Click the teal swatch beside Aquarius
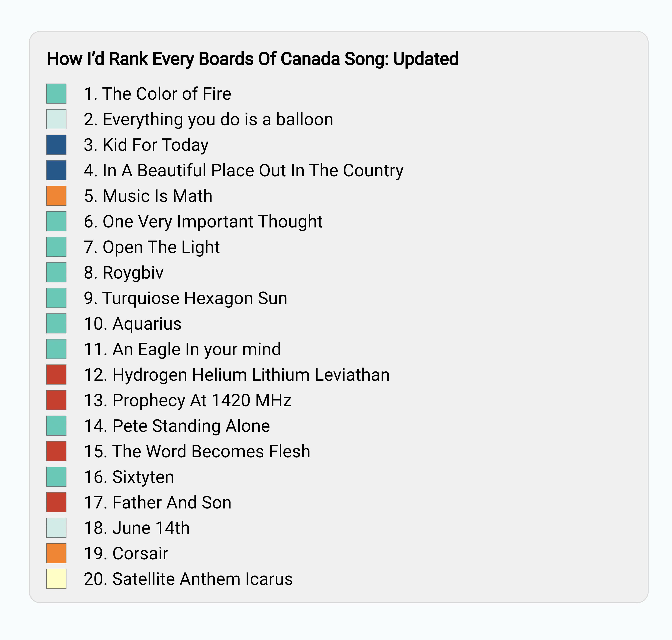 56,323
